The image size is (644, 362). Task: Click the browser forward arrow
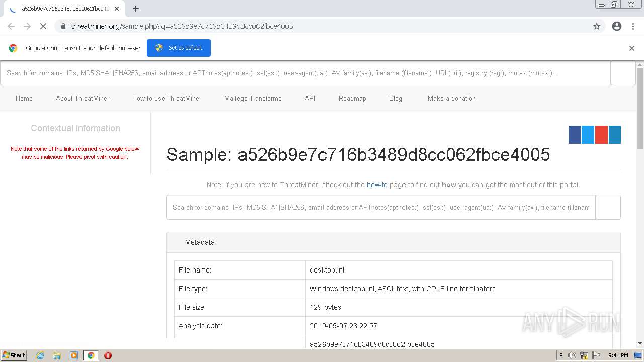[x=27, y=26]
